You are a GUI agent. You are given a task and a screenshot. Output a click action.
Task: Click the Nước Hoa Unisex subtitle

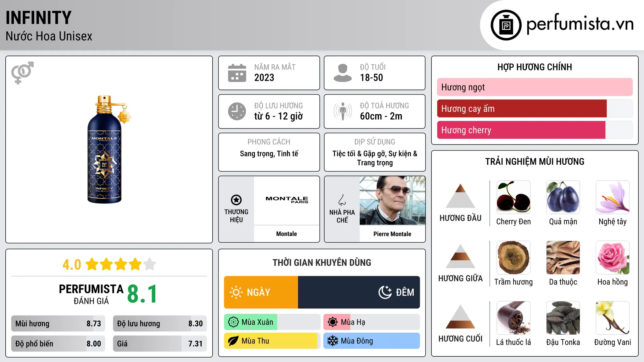pos(49,36)
